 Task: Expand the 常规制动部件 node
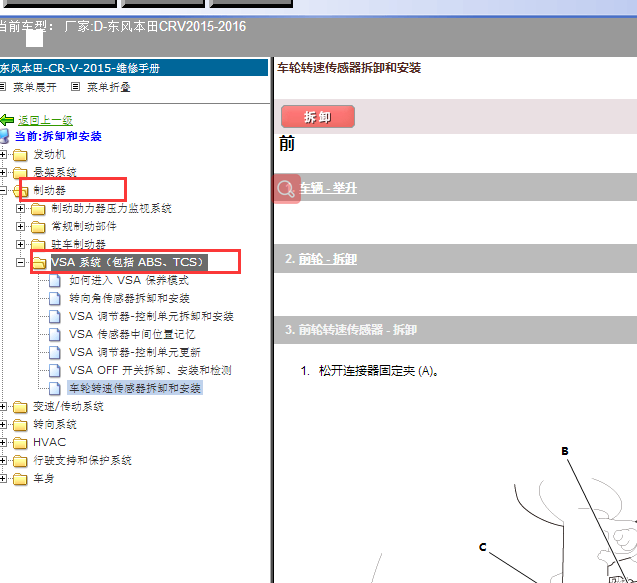point(20,226)
